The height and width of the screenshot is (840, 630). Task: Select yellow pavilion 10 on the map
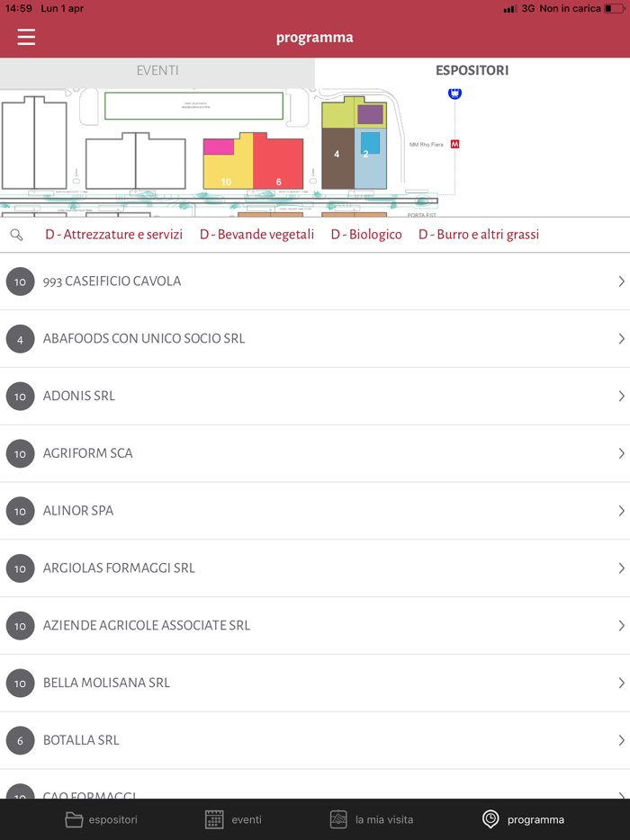pyautogui.click(x=227, y=173)
